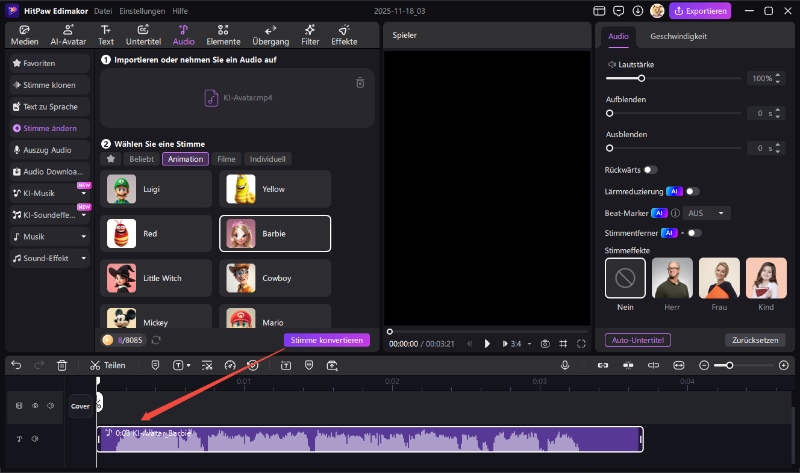Image resolution: width=800 pixels, height=473 pixels.
Task: Open the Elemente panel
Action: (223, 35)
